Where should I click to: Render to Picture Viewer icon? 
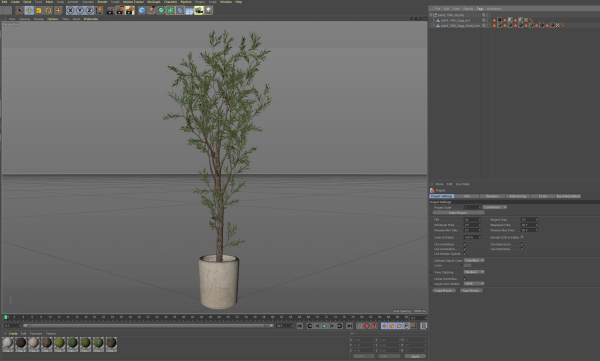click(x=120, y=10)
